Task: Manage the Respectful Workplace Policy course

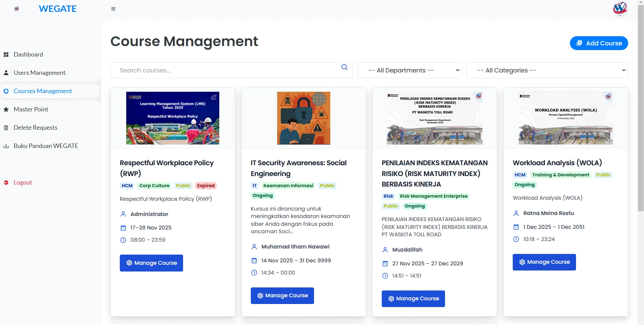Action: (x=151, y=263)
